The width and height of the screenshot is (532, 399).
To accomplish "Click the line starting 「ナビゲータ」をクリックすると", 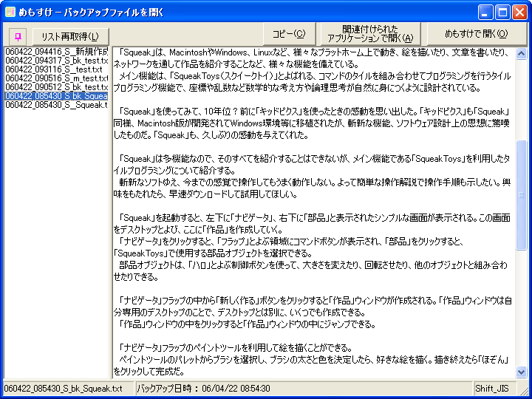I will [292, 242].
